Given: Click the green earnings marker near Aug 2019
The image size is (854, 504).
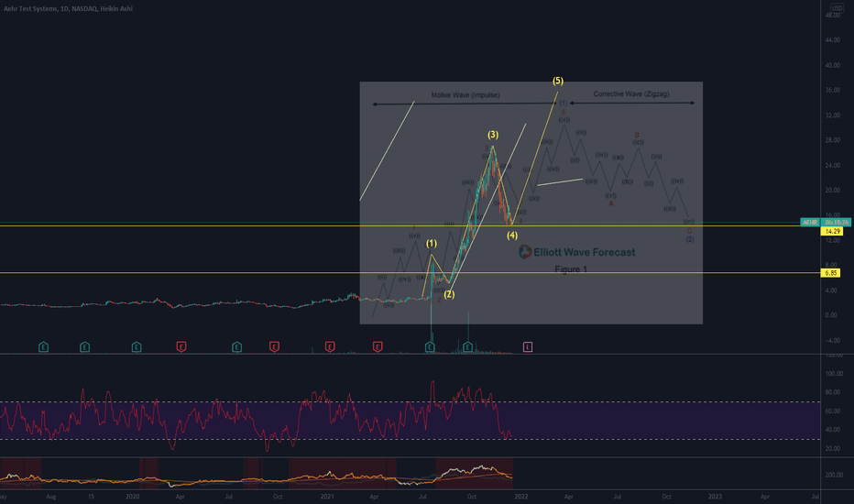Looking at the screenshot, I should [x=44, y=346].
